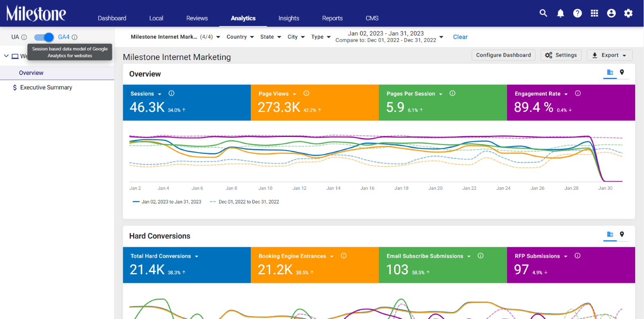Image resolution: width=644 pixels, height=319 pixels.
Task: Click the Clear filters link
Action: pos(460,37)
